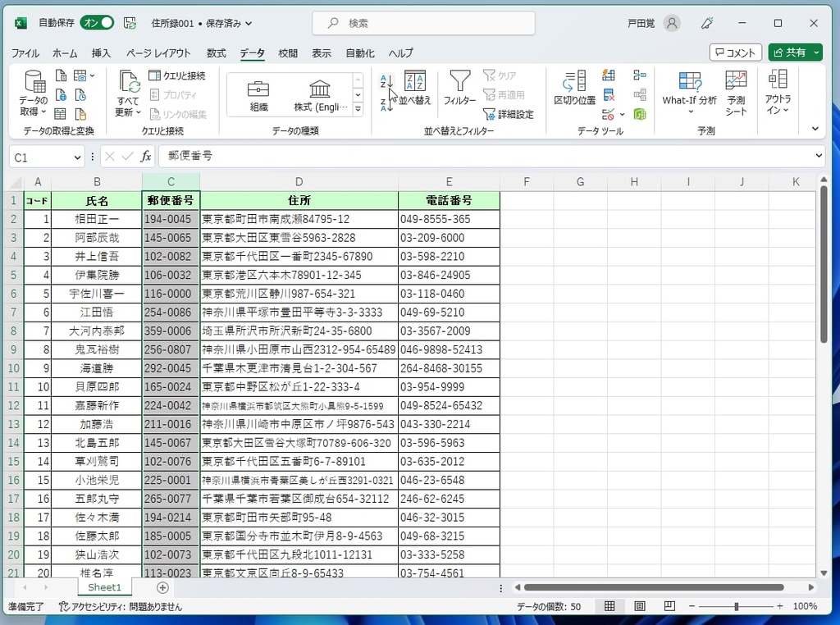The image size is (840, 625).
Task: Click the Insert Function fx button
Action: coord(145,157)
